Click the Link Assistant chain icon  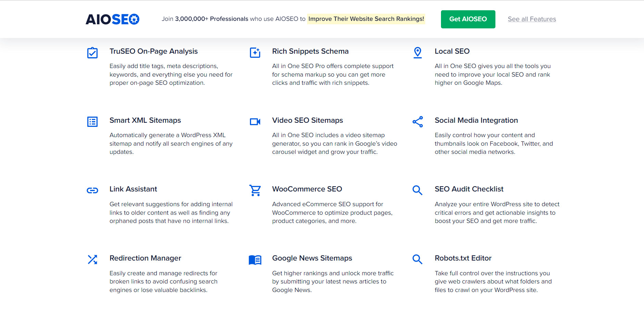92,190
